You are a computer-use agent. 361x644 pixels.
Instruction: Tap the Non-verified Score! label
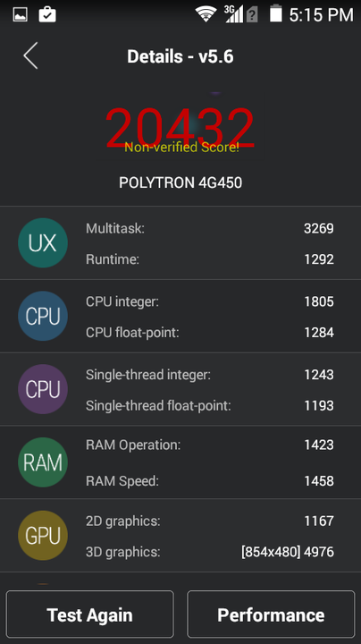(181, 147)
